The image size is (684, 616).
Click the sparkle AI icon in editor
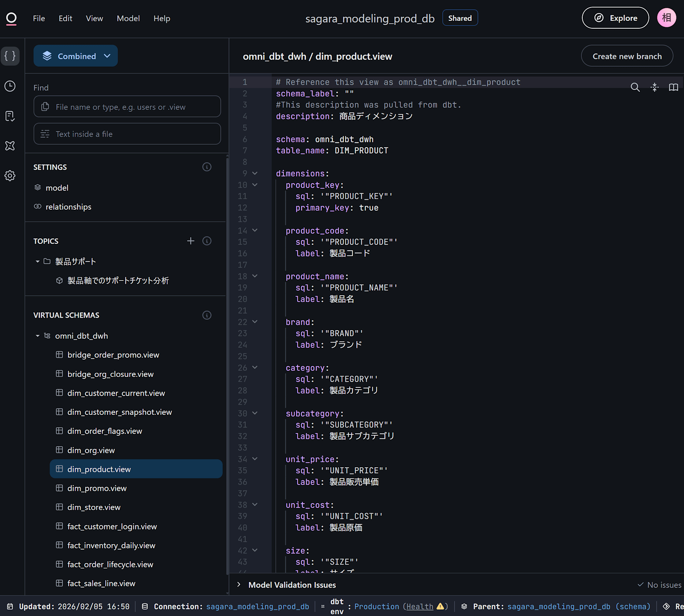pos(654,87)
